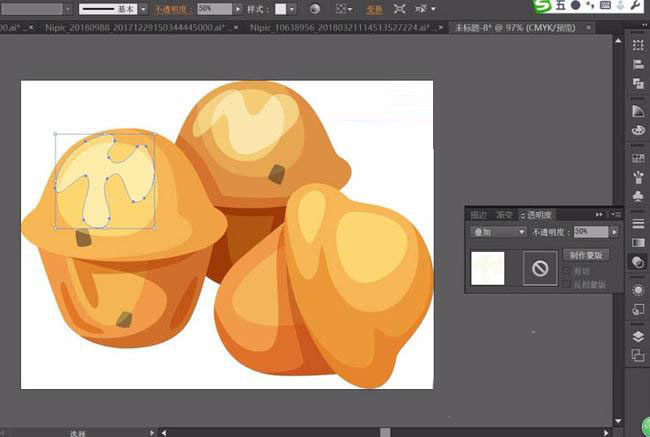Open the 叠加 blend mode dropdown
This screenshot has height=437, width=650.
(499, 232)
